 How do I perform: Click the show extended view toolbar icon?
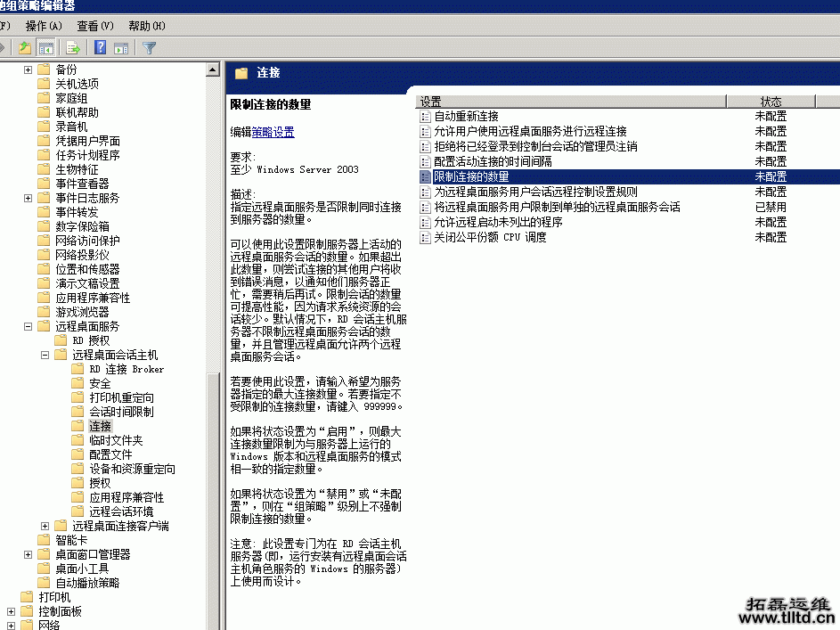pyautogui.click(x=119, y=46)
